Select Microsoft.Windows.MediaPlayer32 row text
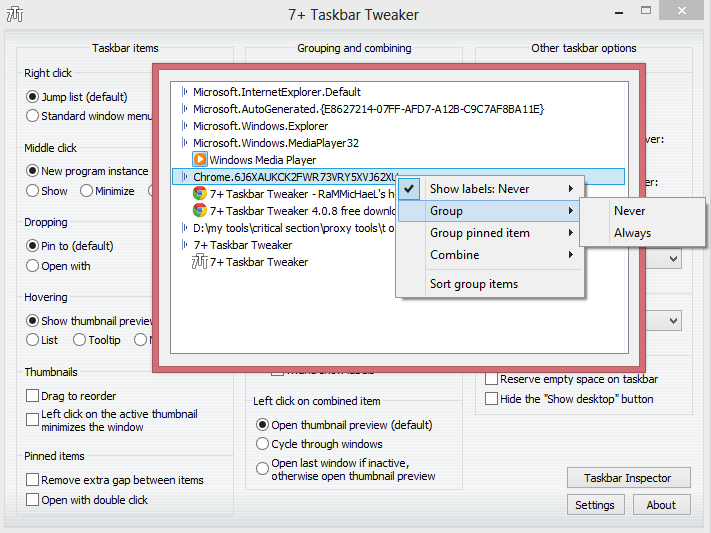711x533 pixels. 276,143
